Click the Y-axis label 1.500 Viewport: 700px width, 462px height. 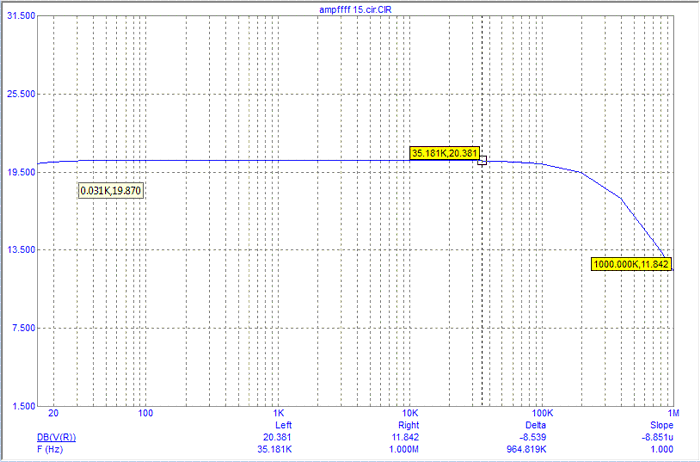pyautogui.click(x=23, y=406)
